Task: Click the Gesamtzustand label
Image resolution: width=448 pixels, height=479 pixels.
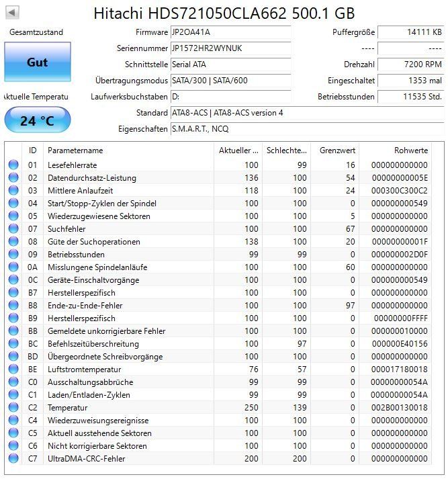Action: [x=36, y=32]
